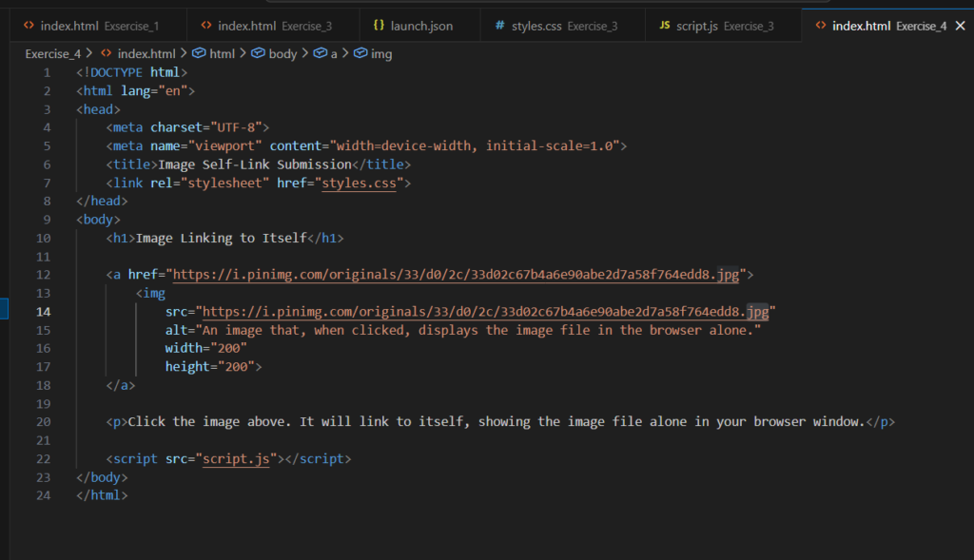This screenshot has height=560, width=974.
Task: Click the styles.css link in the href attribute
Action: coord(366,183)
